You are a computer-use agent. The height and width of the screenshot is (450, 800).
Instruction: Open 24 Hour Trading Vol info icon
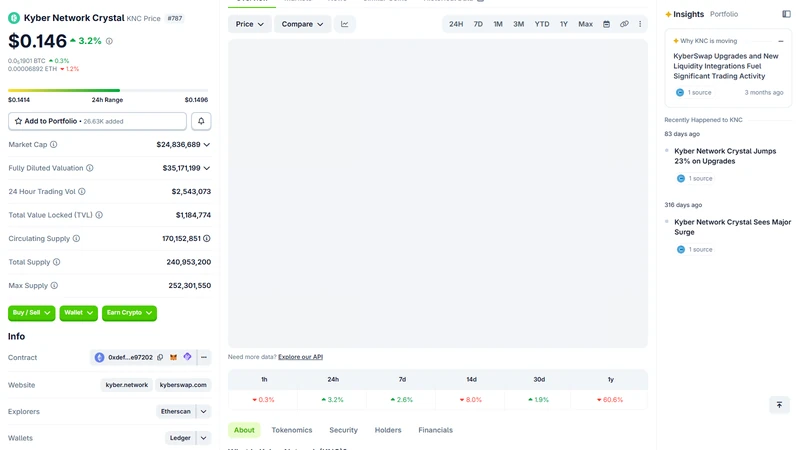[x=82, y=192]
